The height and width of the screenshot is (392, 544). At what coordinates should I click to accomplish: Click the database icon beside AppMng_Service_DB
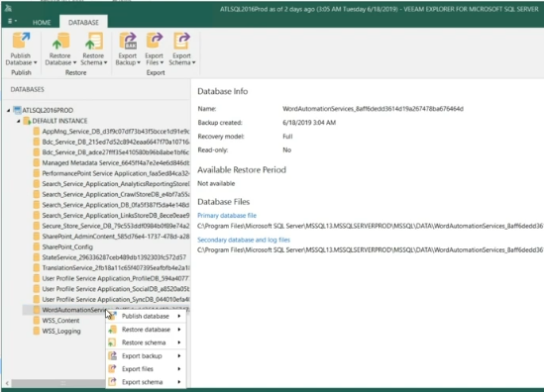coord(37,132)
